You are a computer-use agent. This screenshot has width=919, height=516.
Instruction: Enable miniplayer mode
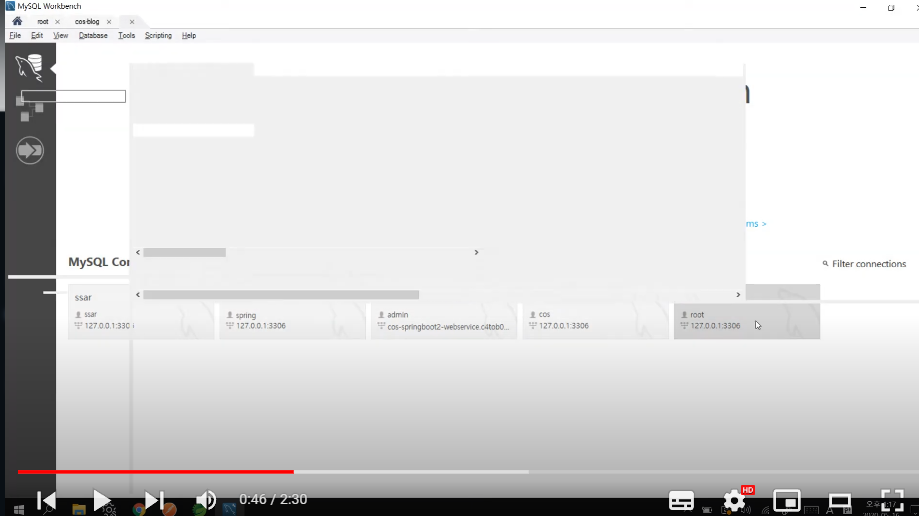pos(787,501)
